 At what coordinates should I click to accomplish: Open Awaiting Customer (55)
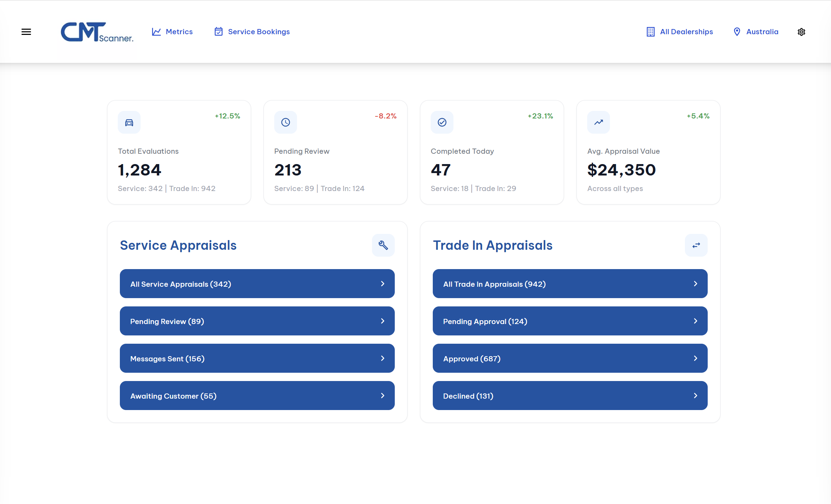(x=257, y=396)
